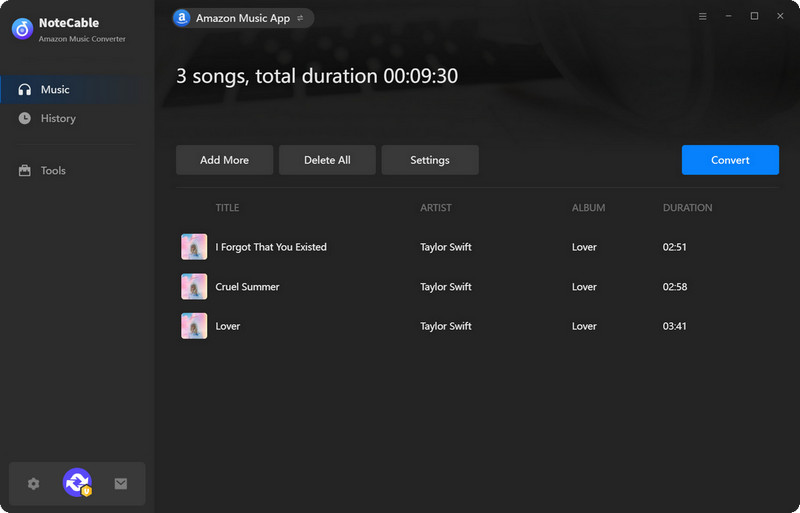Viewport: 800px width, 513px height.
Task: Click the Add More button
Action: 224,160
